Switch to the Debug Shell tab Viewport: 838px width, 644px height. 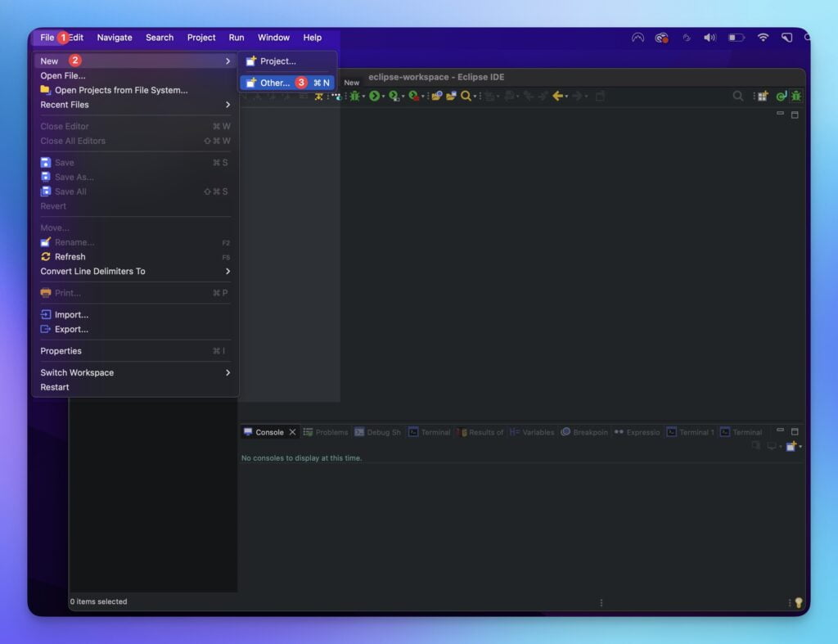point(377,432)
